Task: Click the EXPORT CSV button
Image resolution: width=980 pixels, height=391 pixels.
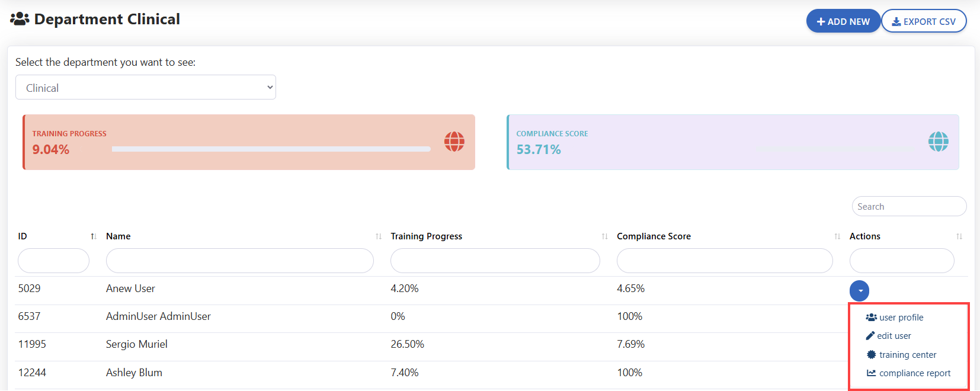Action: point(924,21)
